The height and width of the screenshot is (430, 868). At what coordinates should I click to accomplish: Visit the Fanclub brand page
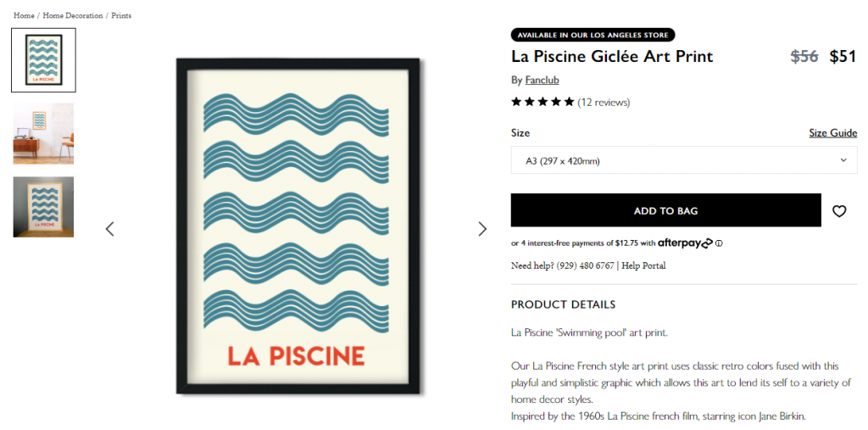542,81
